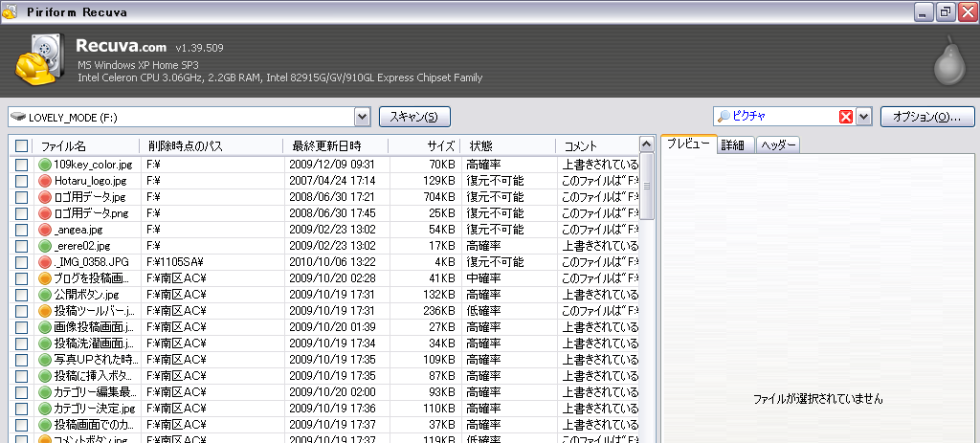The width and height of the screenshot is (980, 443).
Task: Click the 704KB size cell
Action: click(438, 197)
